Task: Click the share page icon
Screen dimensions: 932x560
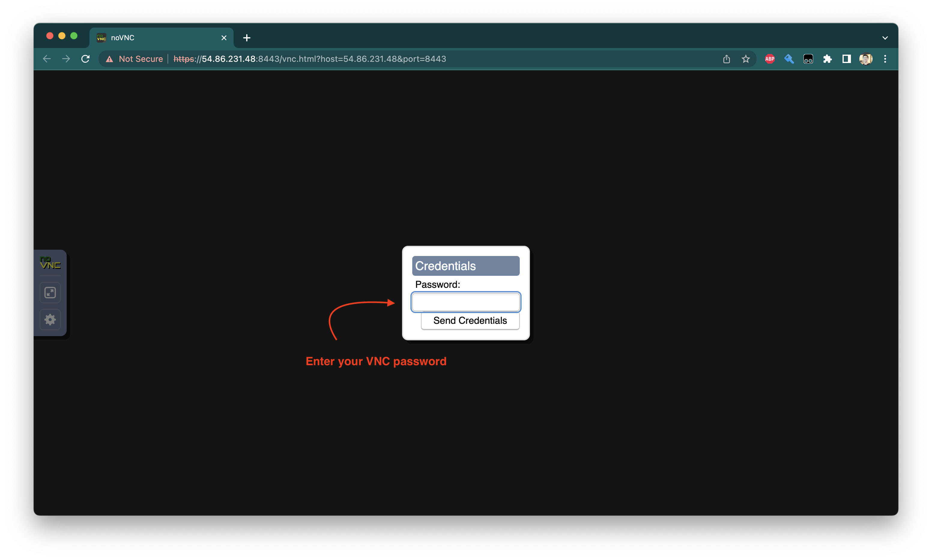Action: tap(726, 59)
